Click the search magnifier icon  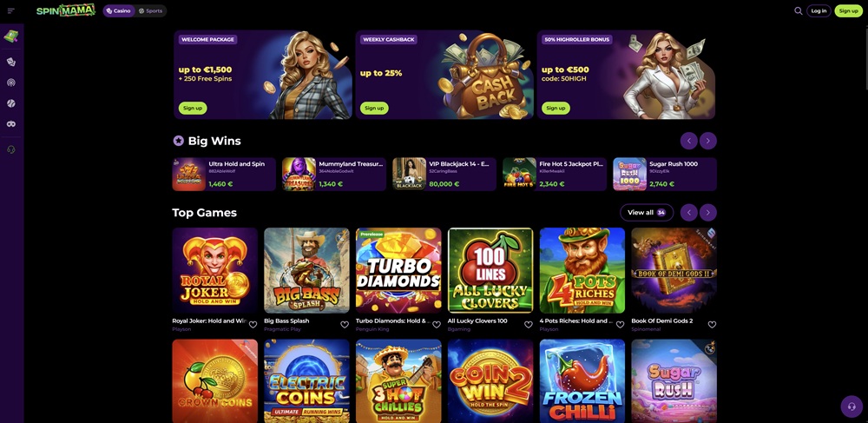point(799,10)
